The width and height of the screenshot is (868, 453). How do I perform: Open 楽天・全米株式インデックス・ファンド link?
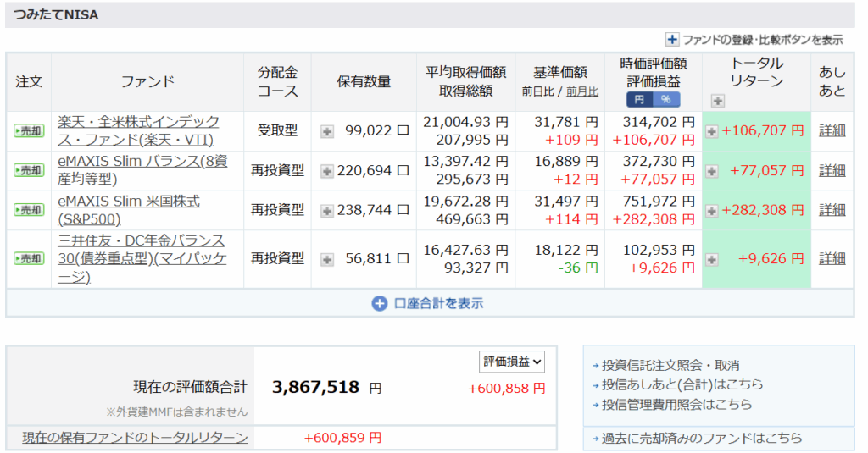click(x=138, y=130)
